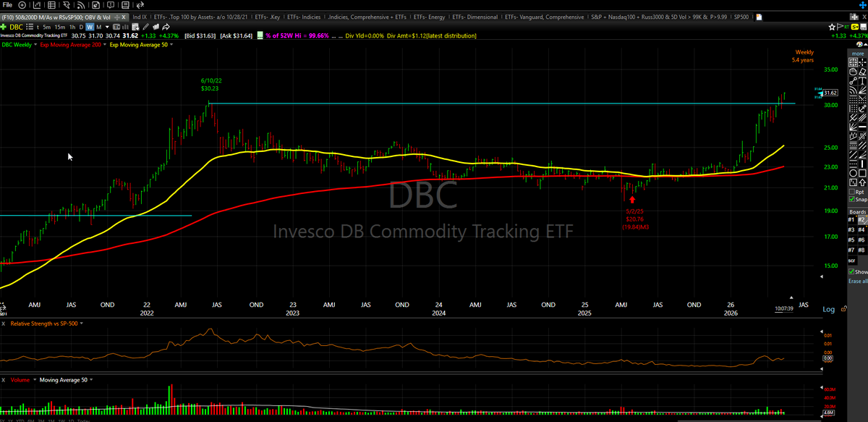
Task: Click the RSS feed icon
Action: [x=81, y=5]
